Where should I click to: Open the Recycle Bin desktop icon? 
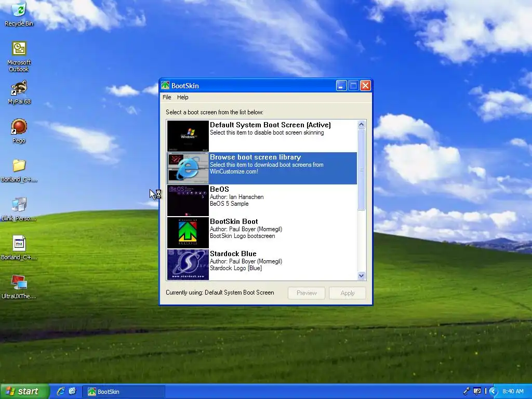point(19,14)
